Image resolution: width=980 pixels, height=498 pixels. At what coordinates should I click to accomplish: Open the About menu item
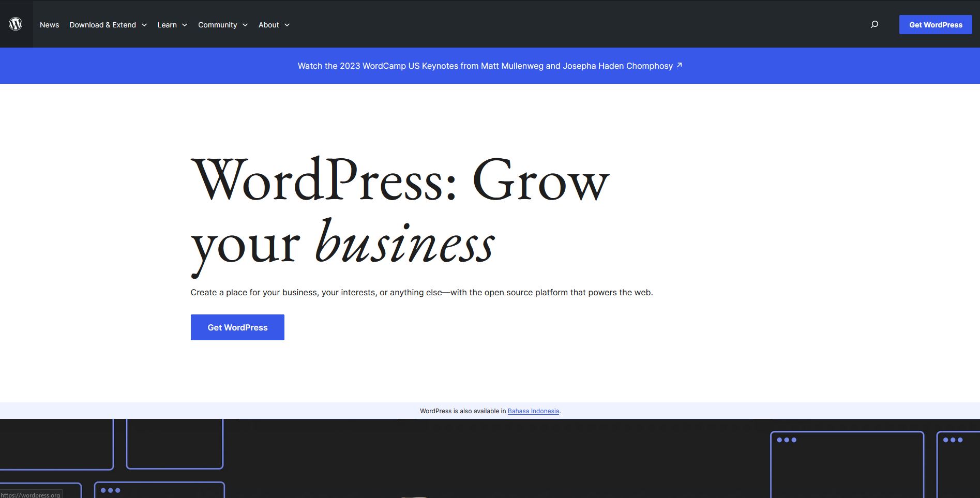click(269, 25)
